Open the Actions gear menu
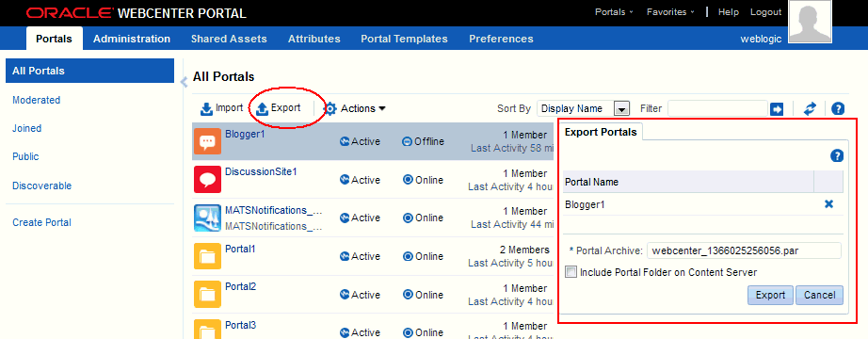868x339 pixels. click(354, 108)
